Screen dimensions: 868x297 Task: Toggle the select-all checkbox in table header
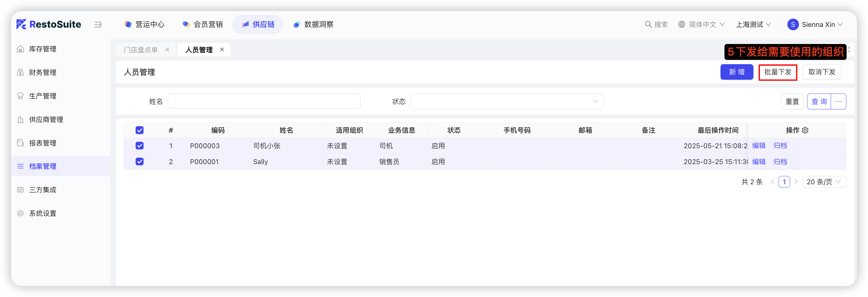click(x=140, y=130)
